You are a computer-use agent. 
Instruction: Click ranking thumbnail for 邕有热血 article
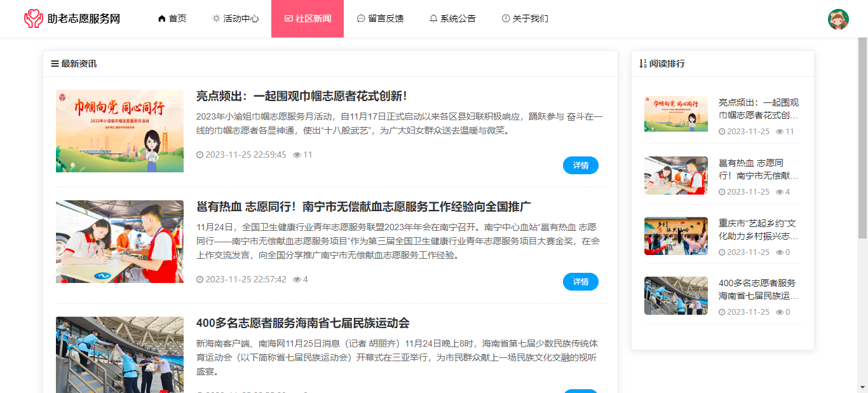(x=676, y=175)
